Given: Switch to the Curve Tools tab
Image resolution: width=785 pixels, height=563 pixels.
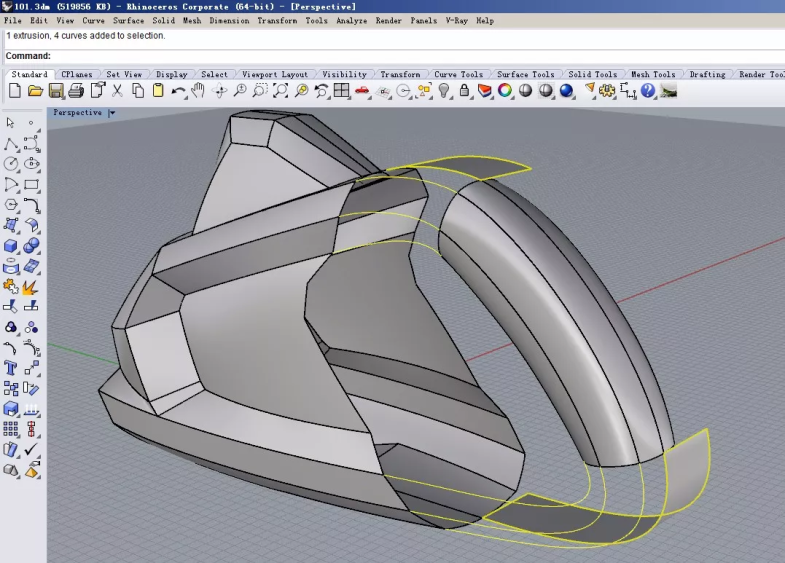Looking at the screenshot, I should coord(458,74).
